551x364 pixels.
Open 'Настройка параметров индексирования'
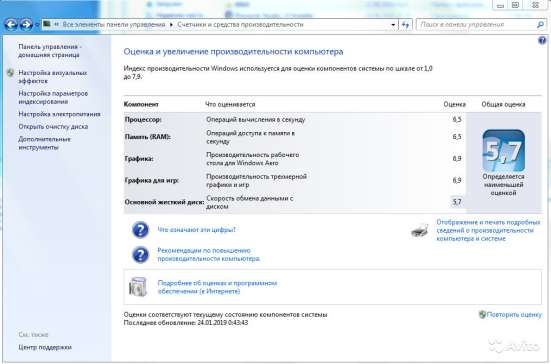tap(53, 97)
